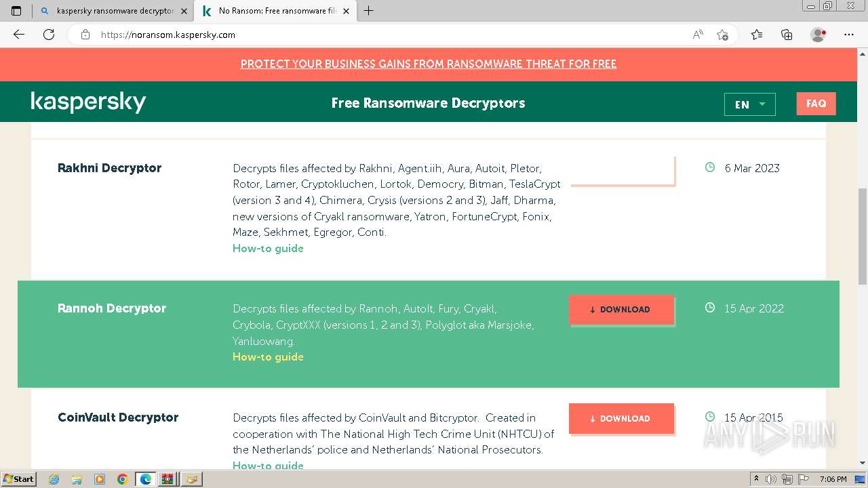Switch to kaspersky ransomware decryptor search tab
Screen dimensions: 868x488
(113, 11)
